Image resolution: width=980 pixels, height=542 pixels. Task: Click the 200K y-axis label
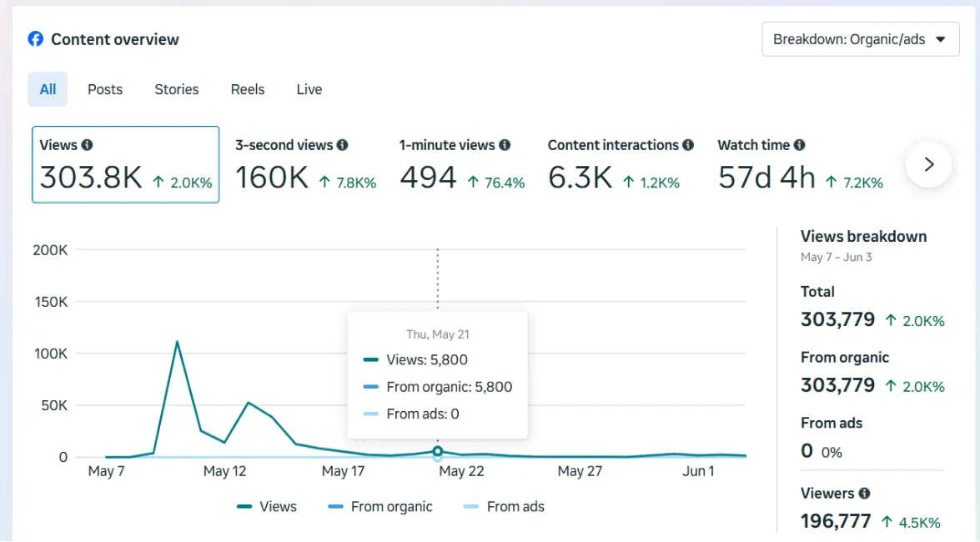[50, 250]
